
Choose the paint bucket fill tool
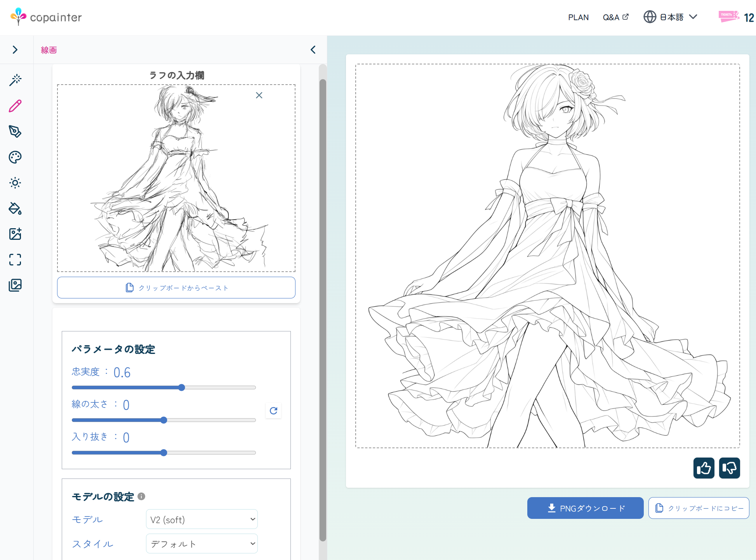[15, 208]
